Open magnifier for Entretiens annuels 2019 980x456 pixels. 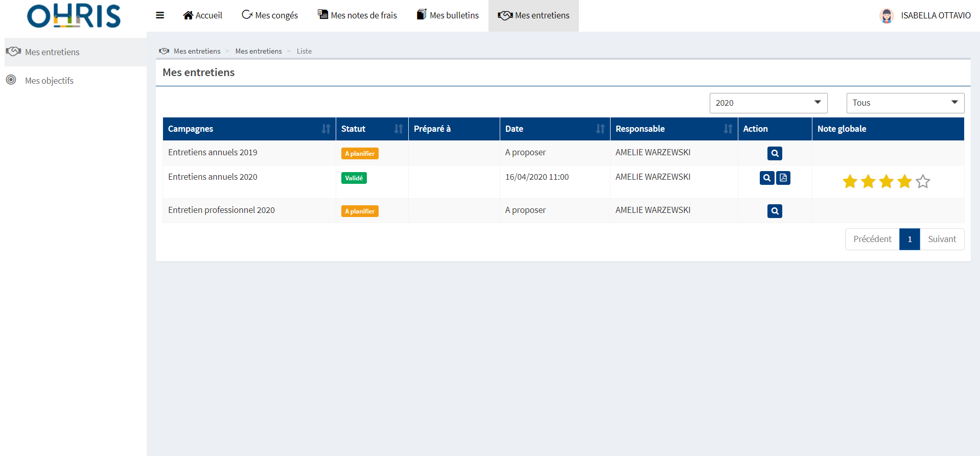pos(775,153)
